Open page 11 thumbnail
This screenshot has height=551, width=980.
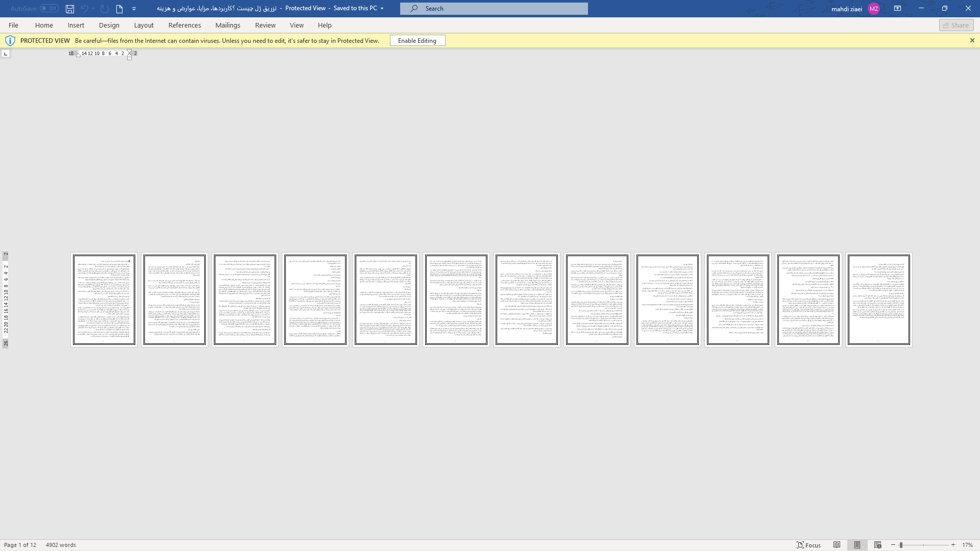pyautogui.click(x=808, y=300)
